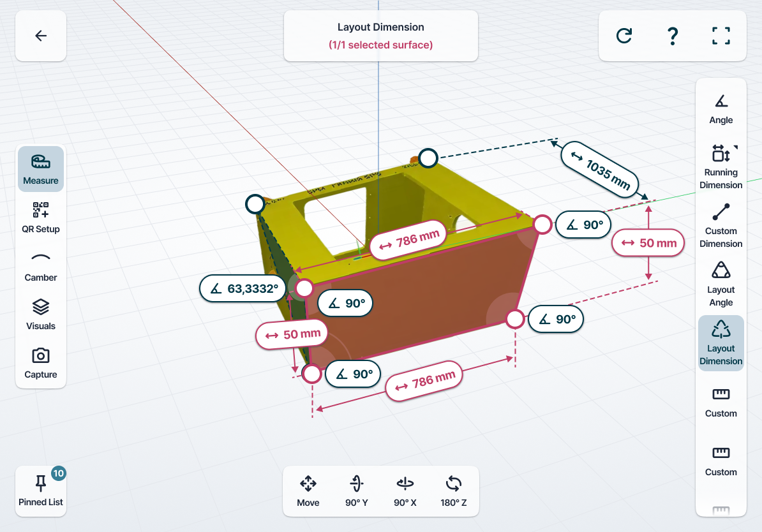The width and height of the screenshot is (762, 532).
Task: Rotate model 180° around Z
Action: pyautogui.click(x=453, y=491)
